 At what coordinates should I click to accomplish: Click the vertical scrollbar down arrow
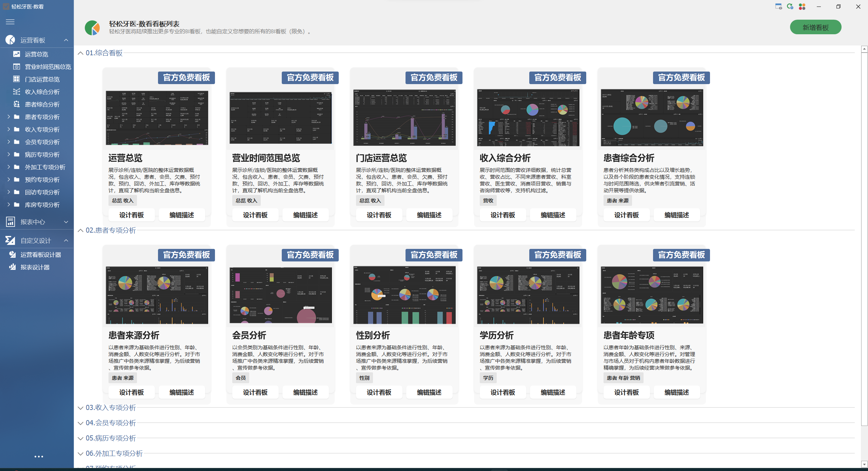tap(864, 464)
